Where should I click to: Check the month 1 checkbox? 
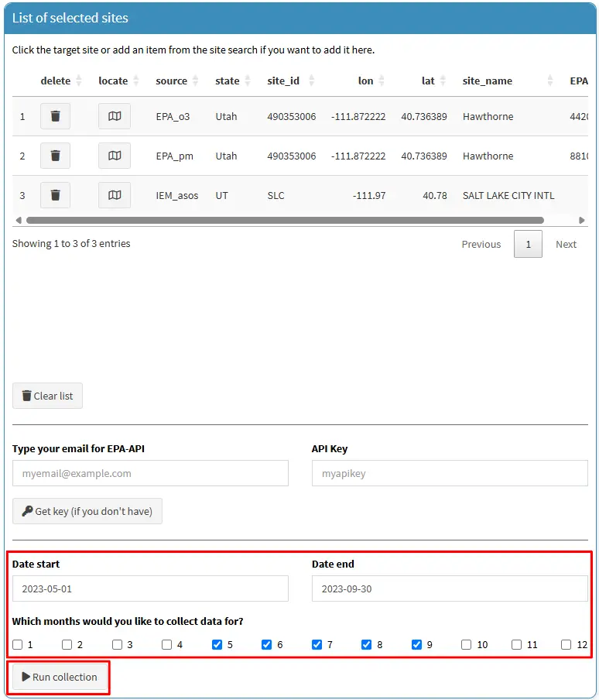coord(18,644)
